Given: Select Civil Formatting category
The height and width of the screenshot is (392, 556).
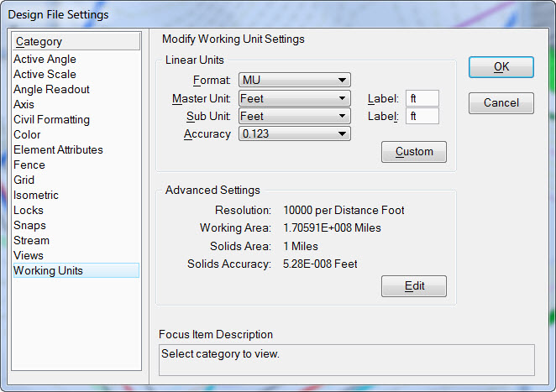Looking at the screenshot, I should tap(51, 119).
